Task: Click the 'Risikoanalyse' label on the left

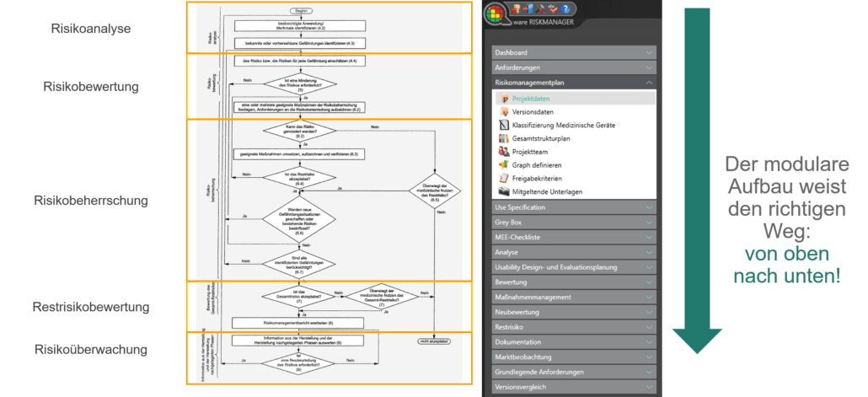Action: (91, 29)
